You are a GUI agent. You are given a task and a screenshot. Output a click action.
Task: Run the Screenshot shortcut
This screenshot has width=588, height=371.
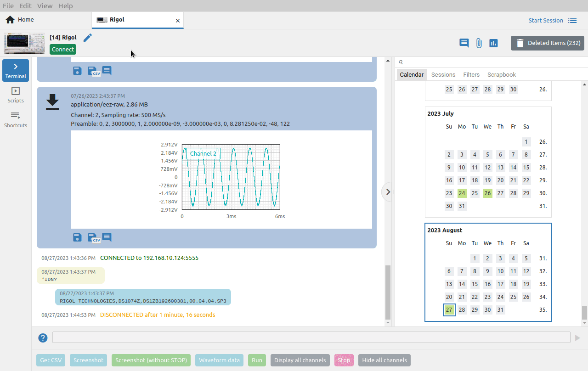[89, 360]
